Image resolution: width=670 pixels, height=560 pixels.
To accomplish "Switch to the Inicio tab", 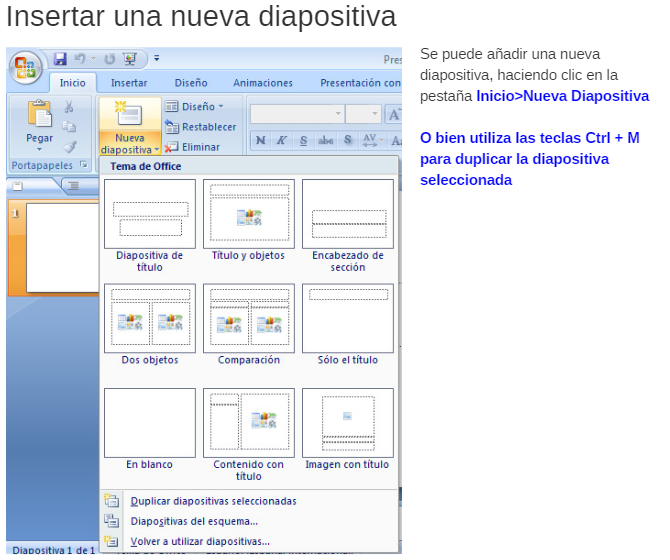I will click(72, 83).
